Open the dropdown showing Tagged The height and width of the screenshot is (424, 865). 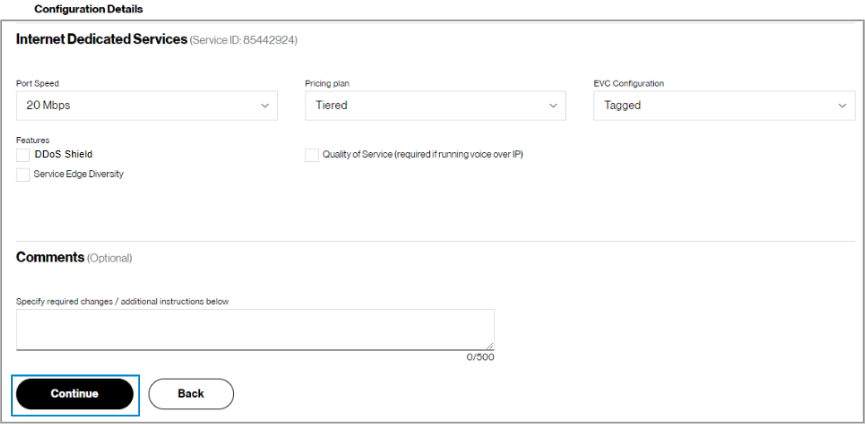716,105
